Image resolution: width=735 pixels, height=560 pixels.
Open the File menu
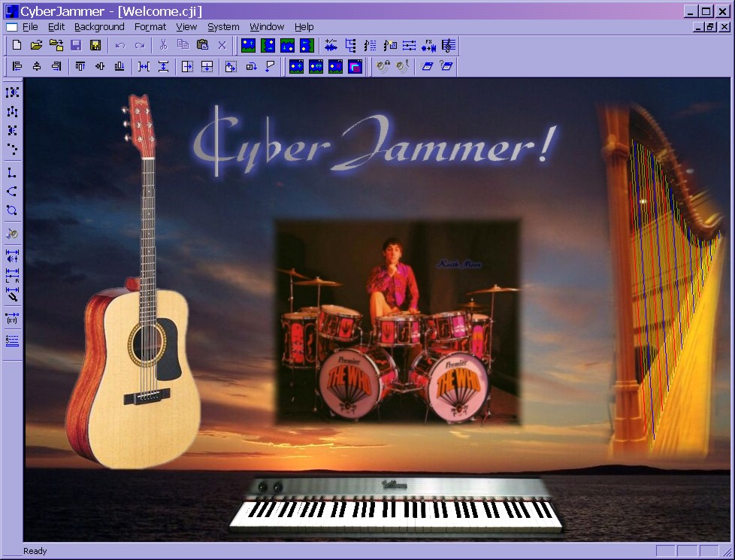pos(31,27)
